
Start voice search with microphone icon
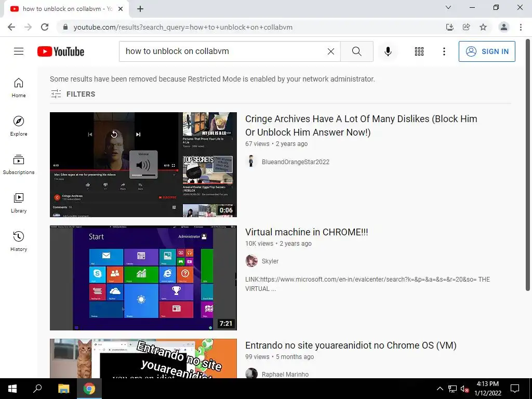click(x=388, y=51)
